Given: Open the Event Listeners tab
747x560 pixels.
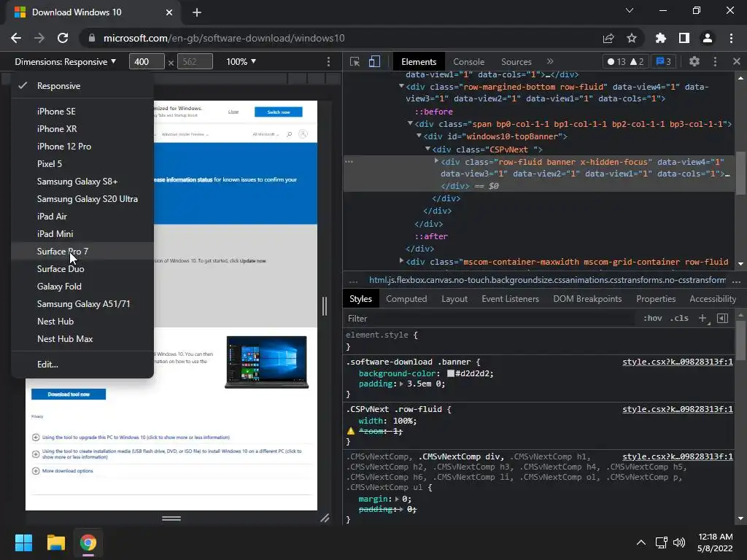Looking at the screenshot, I should [x=510, y=299].
